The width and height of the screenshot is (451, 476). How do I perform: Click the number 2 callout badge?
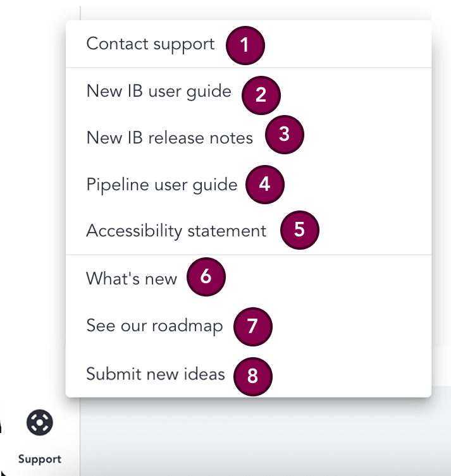[x=261, y=95]
